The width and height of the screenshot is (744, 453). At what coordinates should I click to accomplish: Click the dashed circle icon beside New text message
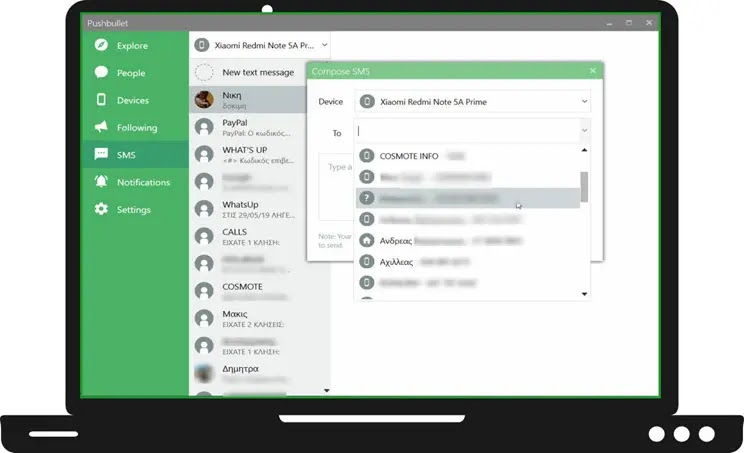click(205, 73)
